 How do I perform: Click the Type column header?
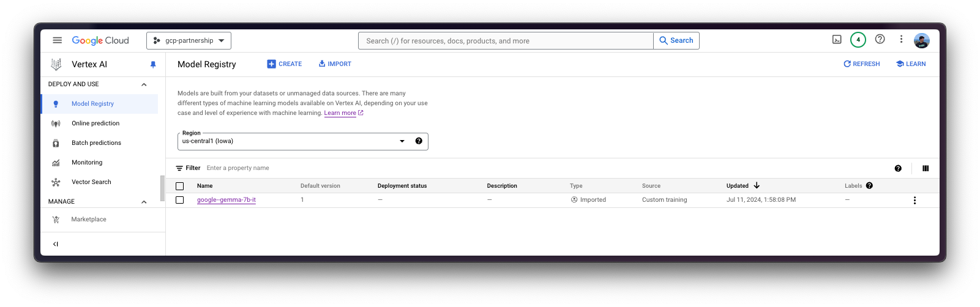pyautogui.click(x=576, y=186)
